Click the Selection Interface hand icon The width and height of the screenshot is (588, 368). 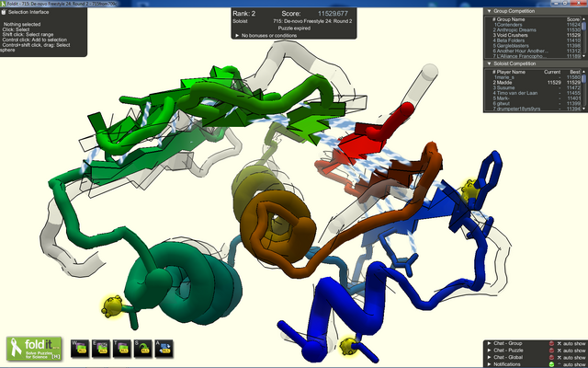(x=4, y=12)
